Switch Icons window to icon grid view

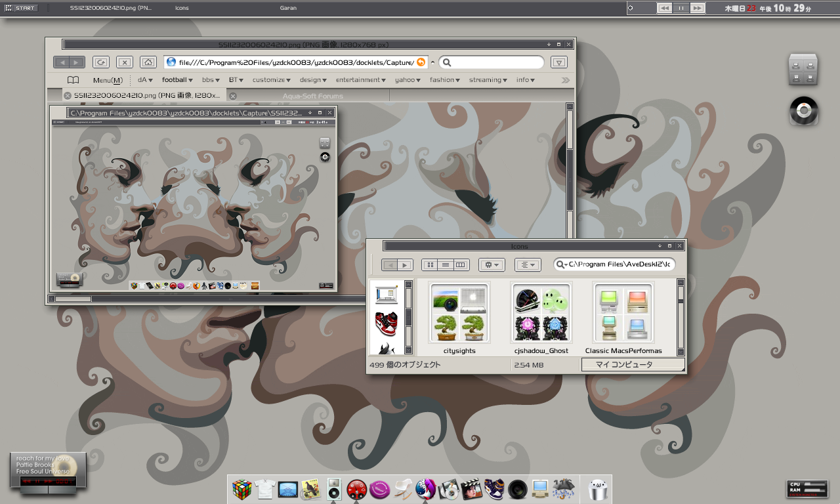(430, 265)
